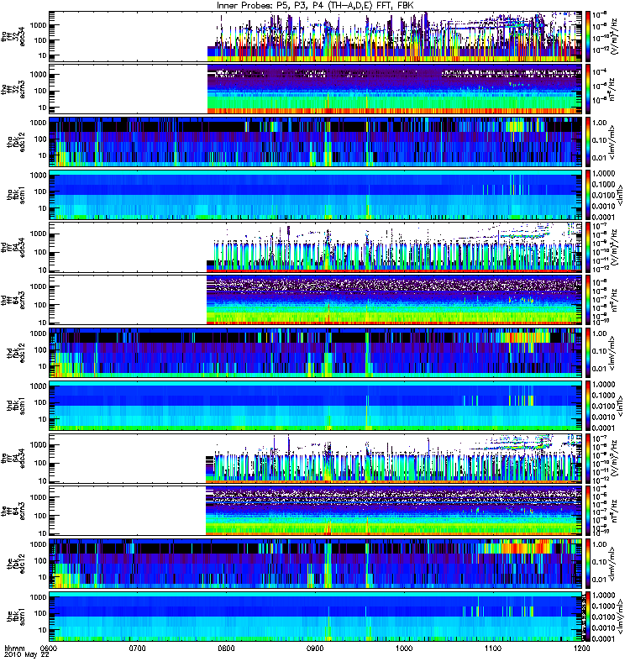Select the color bar beside the fff scm3 panel
The width and height of the screenshot is (630, 672).
588,511
